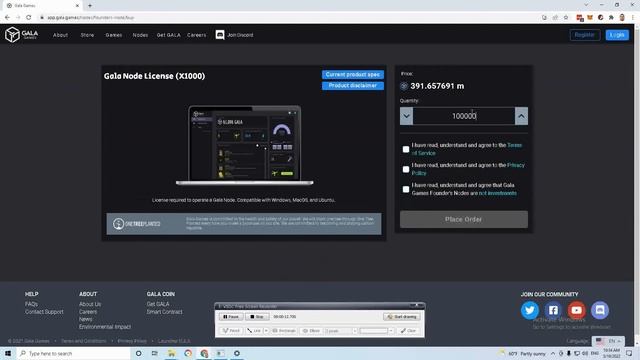Image resolution: width=640 pixels, height=360 pixels.
Task: Agree to the Terms of Service checkbox
Action: pos(406,149)
